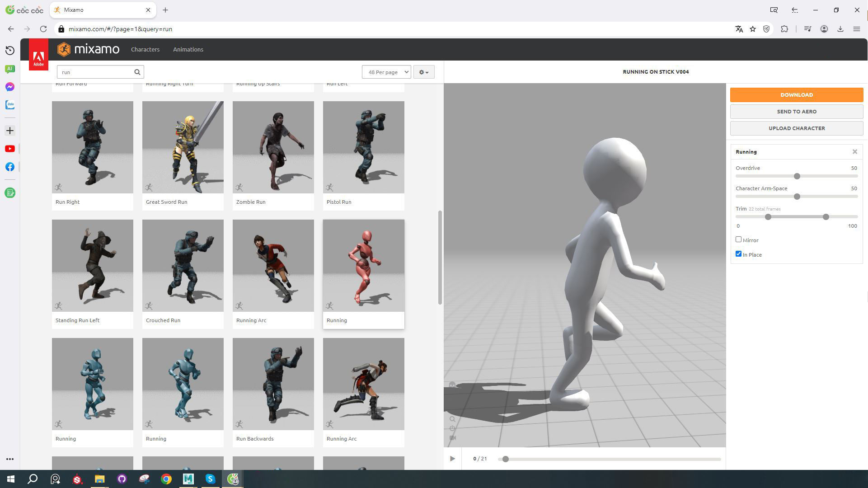This screenshot has width=868, height=488.
Task: Open browser history sidebar icon
Action: click(x=10, y=51)
